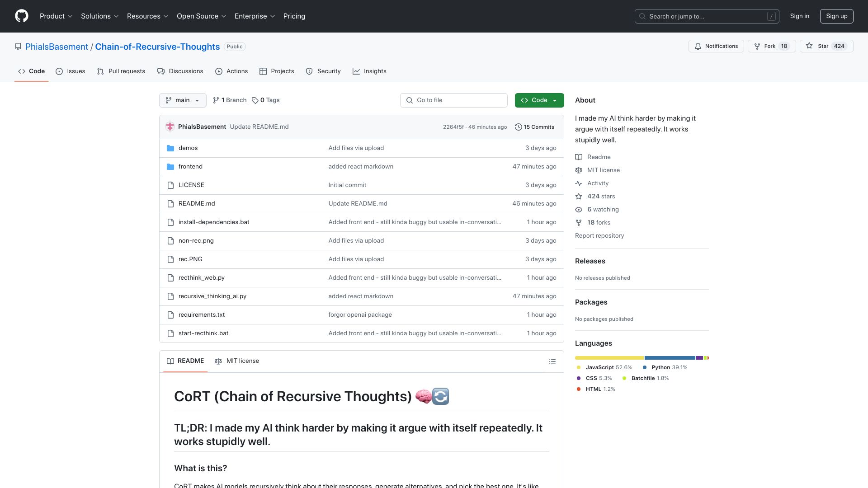The height and width of the screenshot is (488, 868).
Task: Open the requirements.txt file
Action: pyautogui.click(x=202, y=315)
